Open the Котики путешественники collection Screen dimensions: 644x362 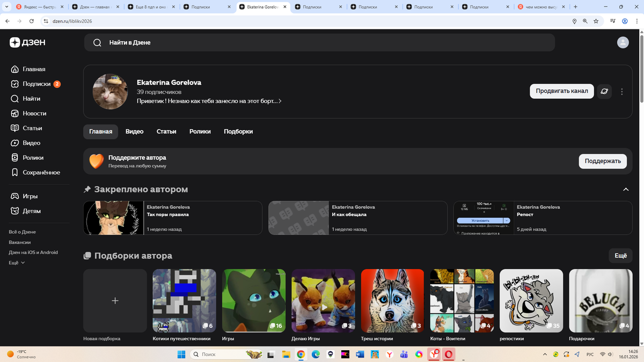click(184, 301)
